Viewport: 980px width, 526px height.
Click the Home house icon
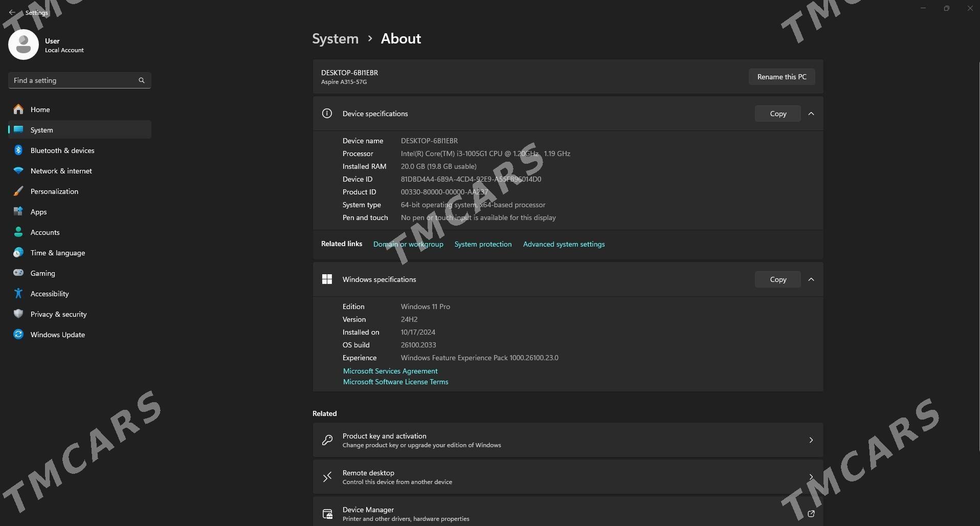pos(18,109)
